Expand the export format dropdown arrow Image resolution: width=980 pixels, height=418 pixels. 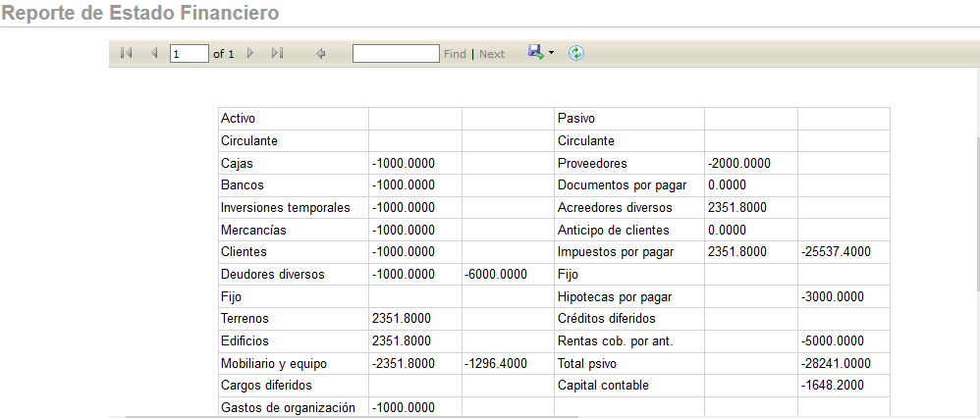551,54
